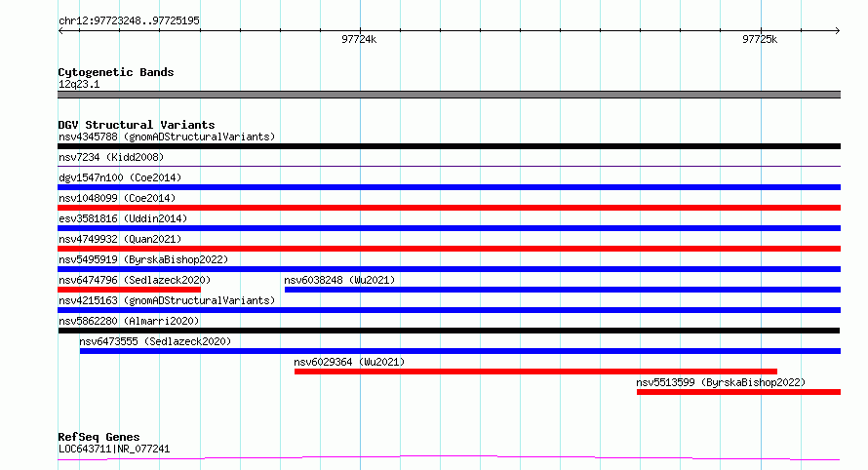Click the blue nsv4215163 variant bar

tap(449, 310)
